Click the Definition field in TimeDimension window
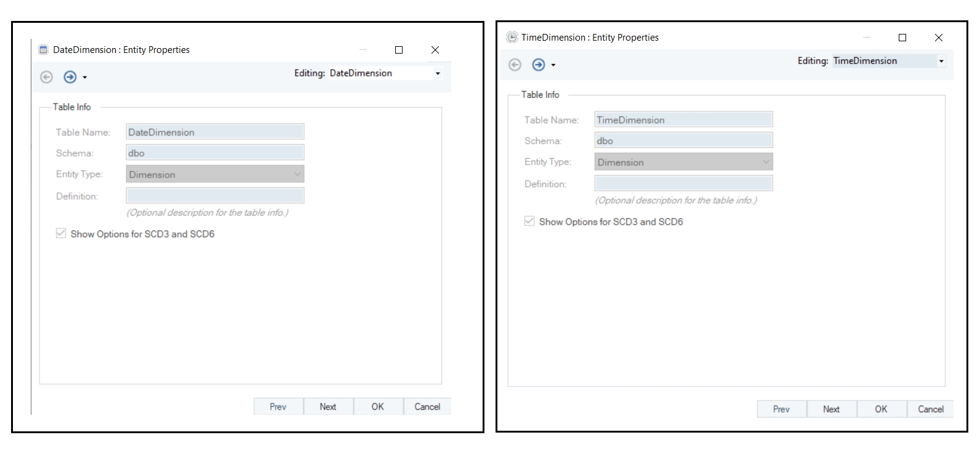 pyautogui.click(x=683, y=183)
